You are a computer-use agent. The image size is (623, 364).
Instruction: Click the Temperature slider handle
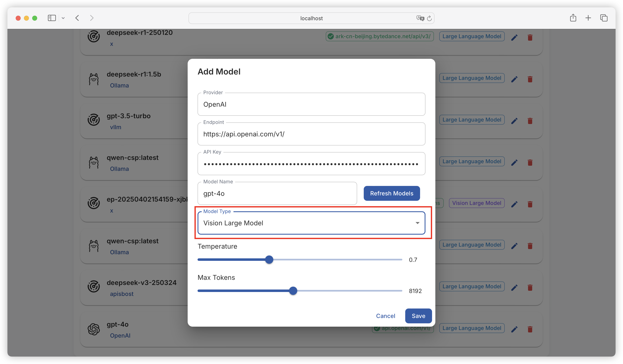[269, 259]
